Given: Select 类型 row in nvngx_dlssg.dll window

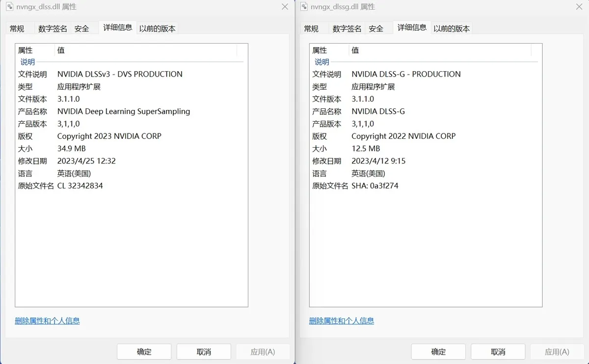Looking at the screenshot, I should [x=425, y=87].
